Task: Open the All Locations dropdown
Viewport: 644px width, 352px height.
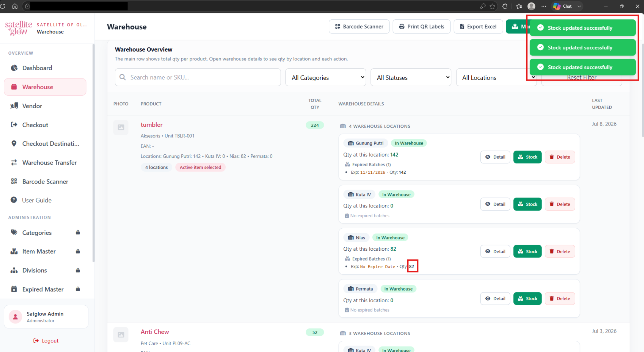Action: click(496, 77)
